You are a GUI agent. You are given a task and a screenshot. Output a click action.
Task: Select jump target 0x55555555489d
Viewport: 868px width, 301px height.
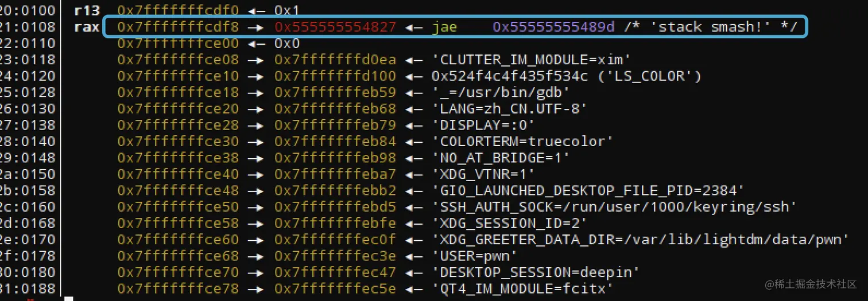click(553, 27)
